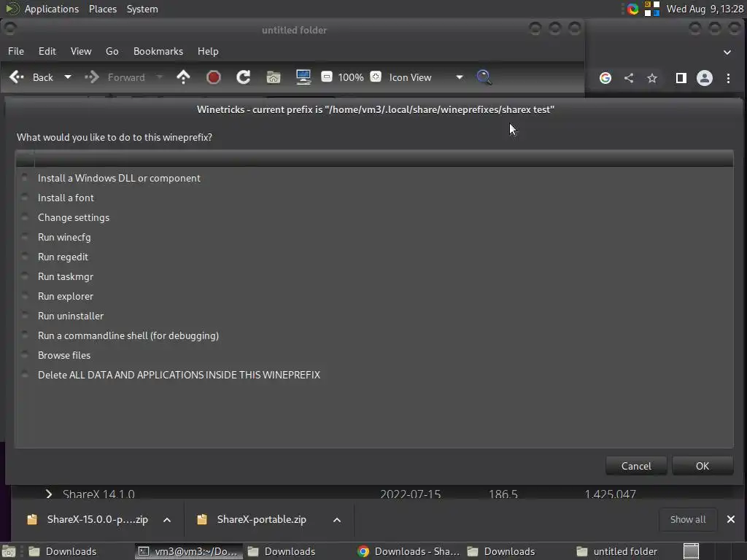
Task: Open ShareX-15.0.0 zip download item
Action: [x=88, y=519]
